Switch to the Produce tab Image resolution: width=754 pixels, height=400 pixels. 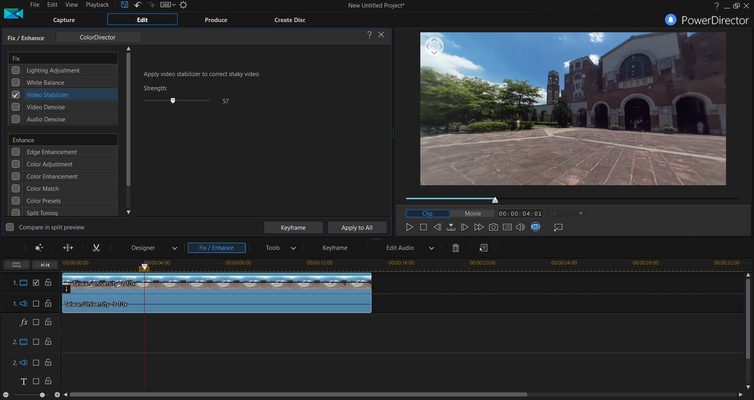pyautogui.click(x=215, y=20)
